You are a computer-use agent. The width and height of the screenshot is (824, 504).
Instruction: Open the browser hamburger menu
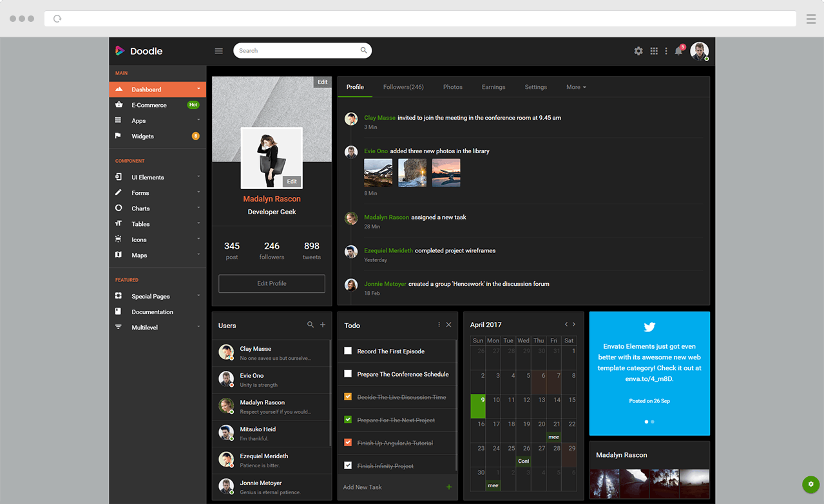pyautogui.click(x=811, y=19)
